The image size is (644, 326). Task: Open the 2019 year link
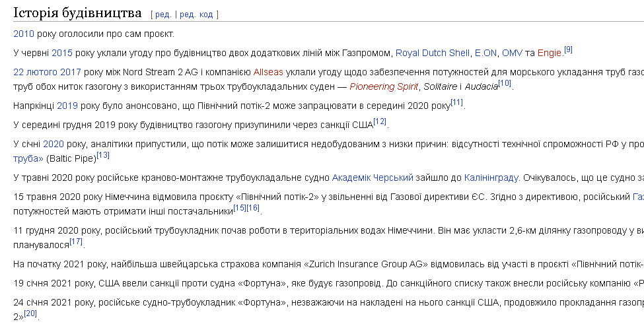[x=67, y=106]
